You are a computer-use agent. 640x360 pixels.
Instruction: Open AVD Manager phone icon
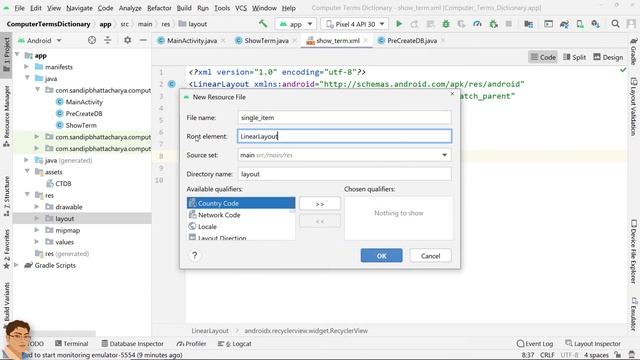click(x=580, y=24)
